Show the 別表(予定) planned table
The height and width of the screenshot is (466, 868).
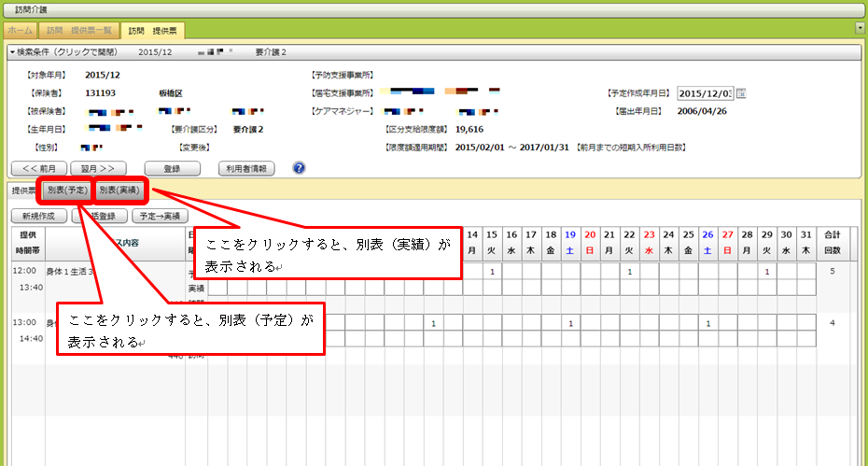66,191
